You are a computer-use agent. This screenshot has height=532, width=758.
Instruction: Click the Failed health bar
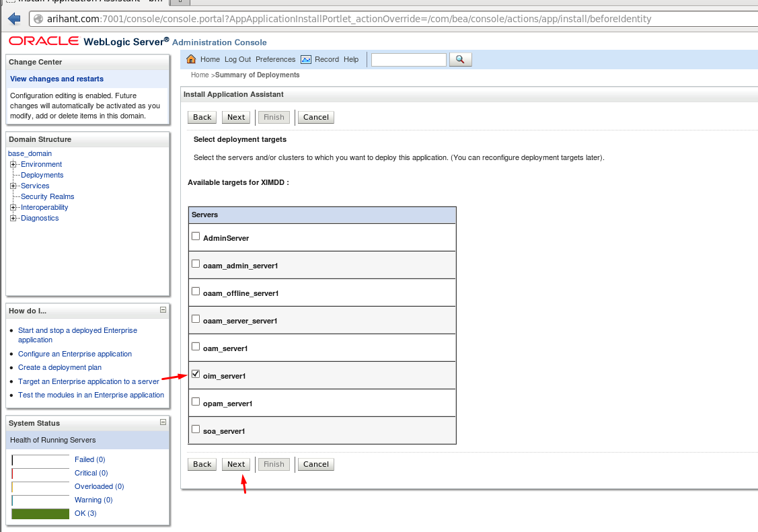point(40,459)
